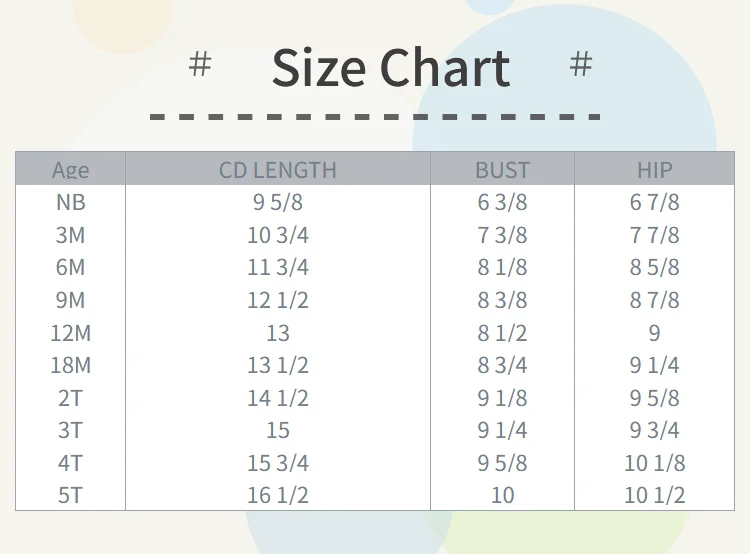The image size is (750, 554).
Task: Click CD length value 15 for 3T
Action: (278, 430)
